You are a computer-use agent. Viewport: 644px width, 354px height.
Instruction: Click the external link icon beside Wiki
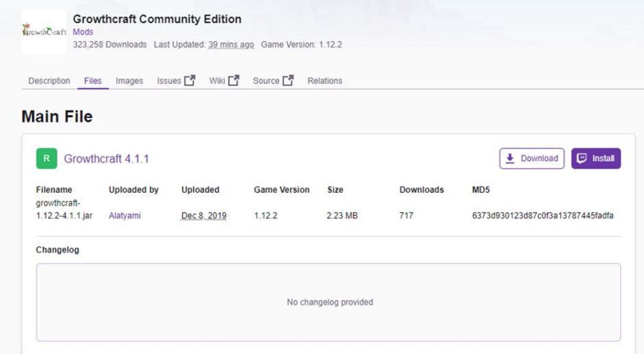click(234, 81)
